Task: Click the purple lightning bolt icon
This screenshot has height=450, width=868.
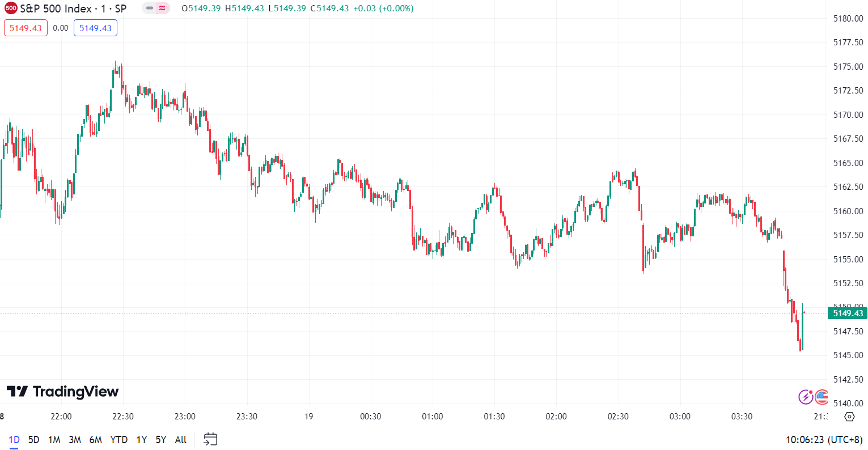Action: click(x=806, y=397)
